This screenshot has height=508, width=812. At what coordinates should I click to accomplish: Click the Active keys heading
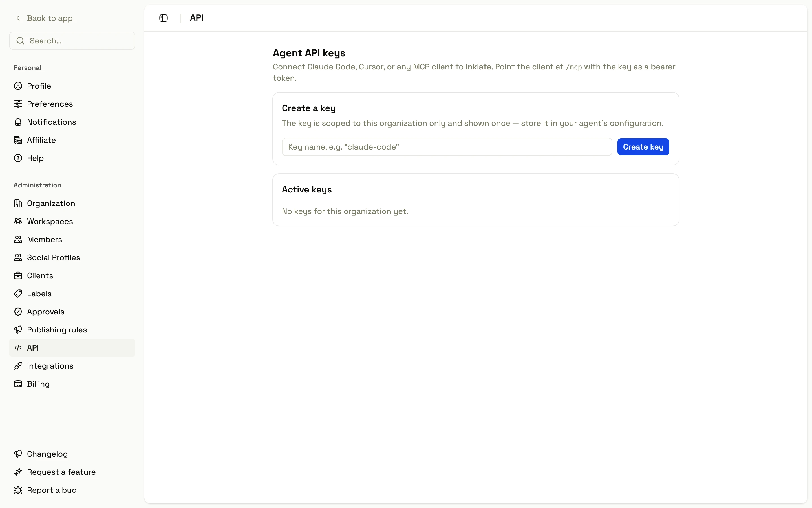click(307, 189)
